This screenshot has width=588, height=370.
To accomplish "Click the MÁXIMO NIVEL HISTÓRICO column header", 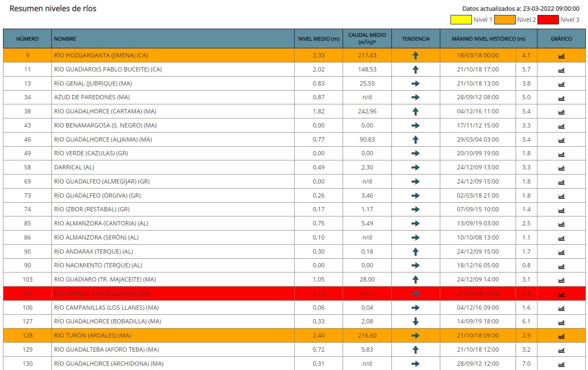I will (488, 38).
